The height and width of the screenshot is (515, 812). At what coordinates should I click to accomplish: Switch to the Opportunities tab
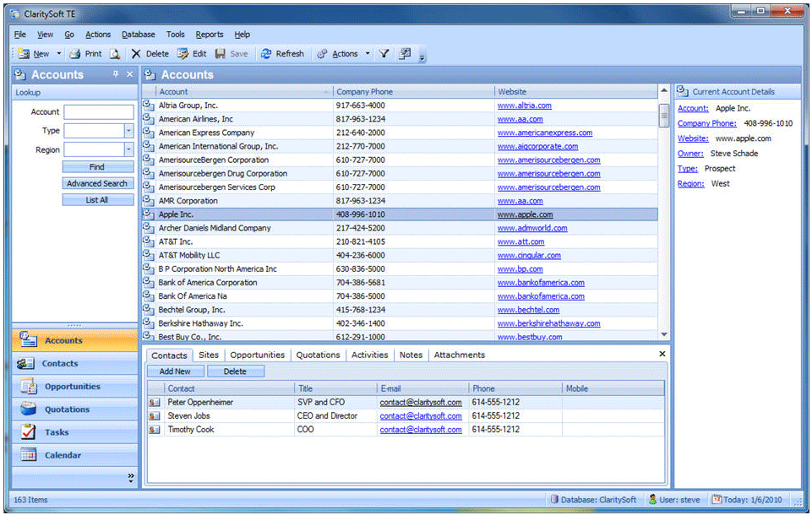[258, 355]
